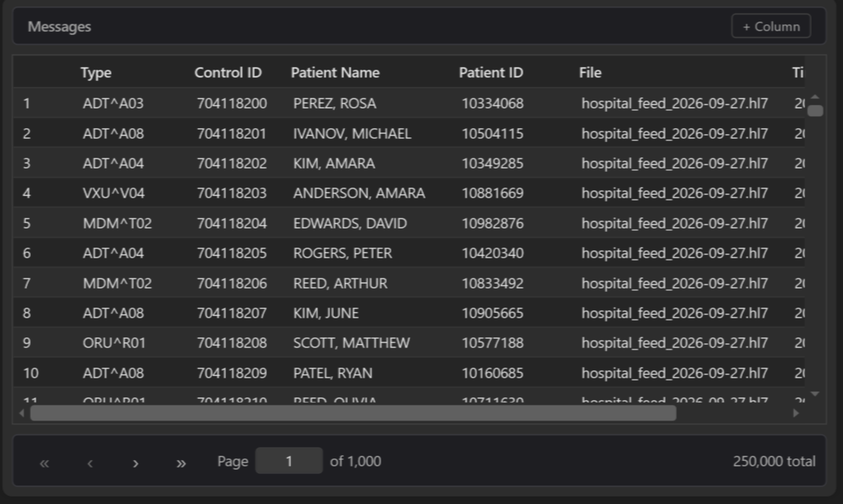The image size is (843, 504).
Task: Click control ID 704118203
Action: 232,193
